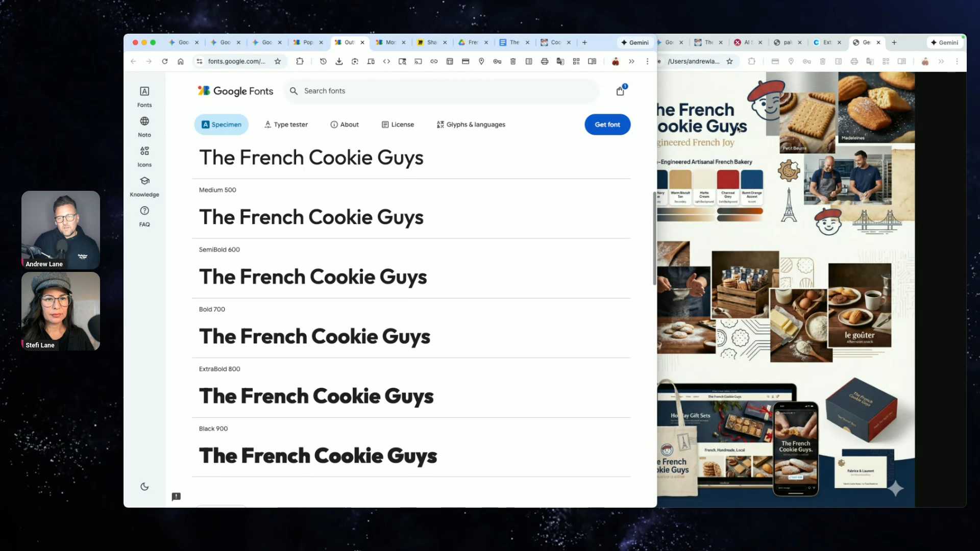Screen dimensions: 980x551
Task: Click the Get font button
Action: 607,124
